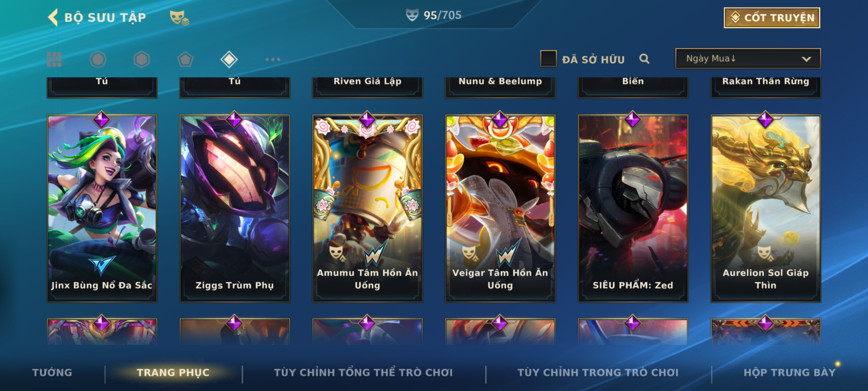Toggle the Đã Sở Hữu checkbox
This screenshot has width=868, height=391.
tap(548, 59)
